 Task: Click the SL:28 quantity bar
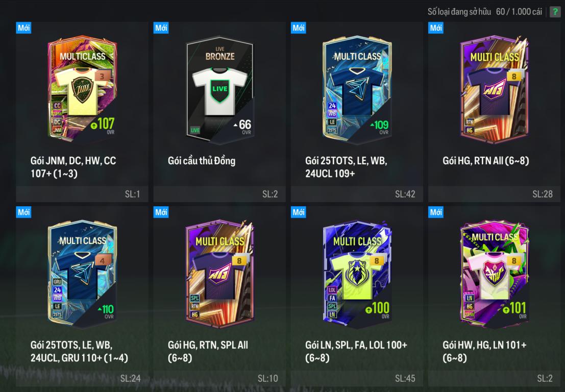click(x=494, y=194)
